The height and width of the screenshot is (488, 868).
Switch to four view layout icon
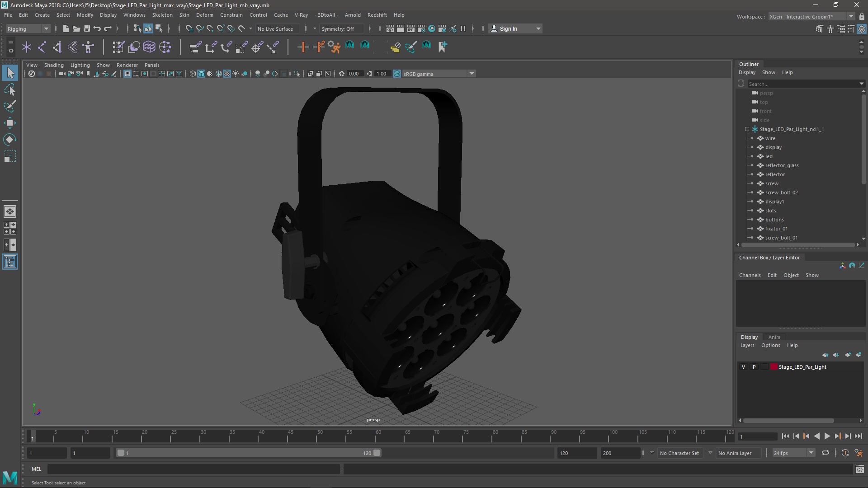point(10,228)
